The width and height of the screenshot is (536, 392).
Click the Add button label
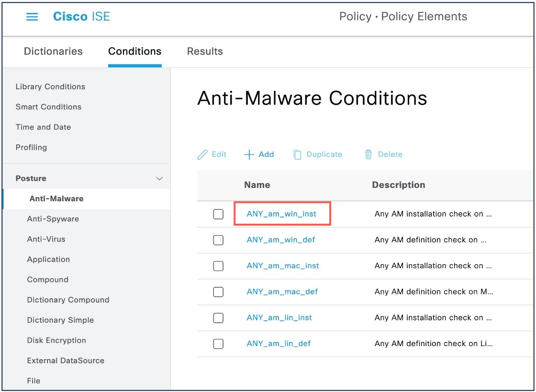click(x=266, y=154)
